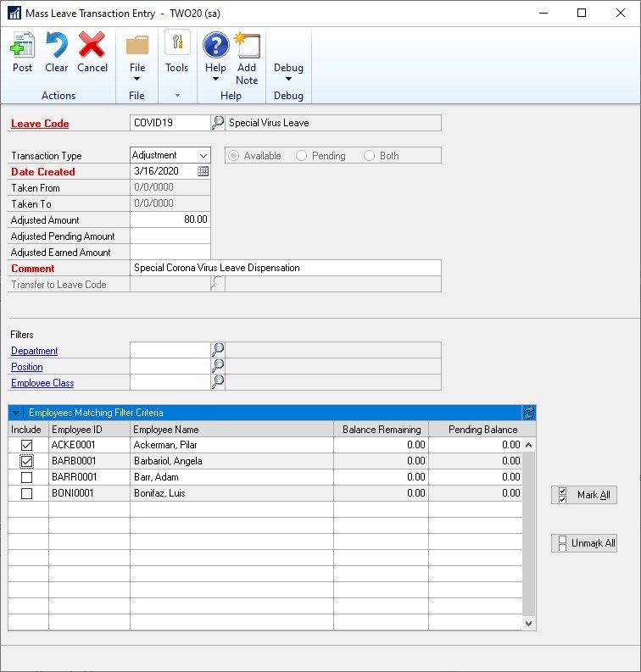This screenshot has height=672, width=641.
Task: Click the Date Created field 3/16/2020
Action: coord(164,171)
